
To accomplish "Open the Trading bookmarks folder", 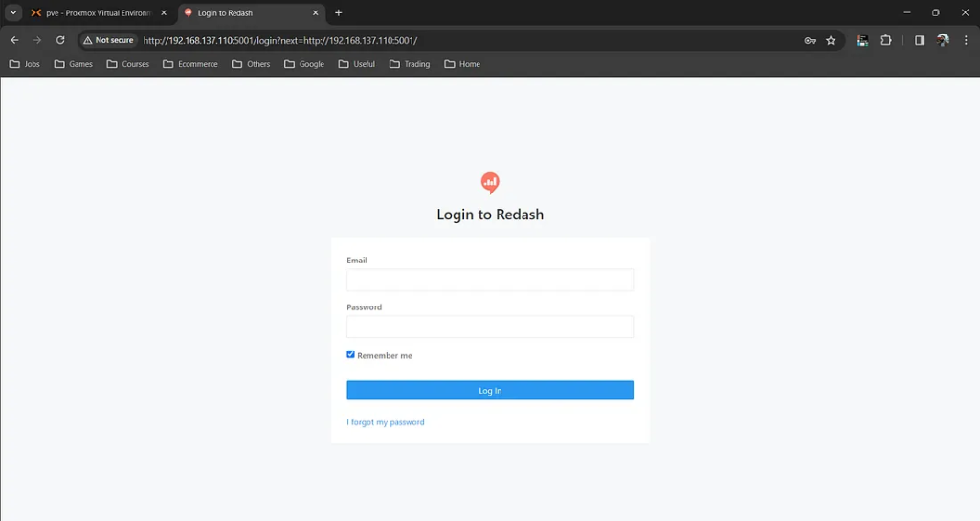I will pos(410,64).
